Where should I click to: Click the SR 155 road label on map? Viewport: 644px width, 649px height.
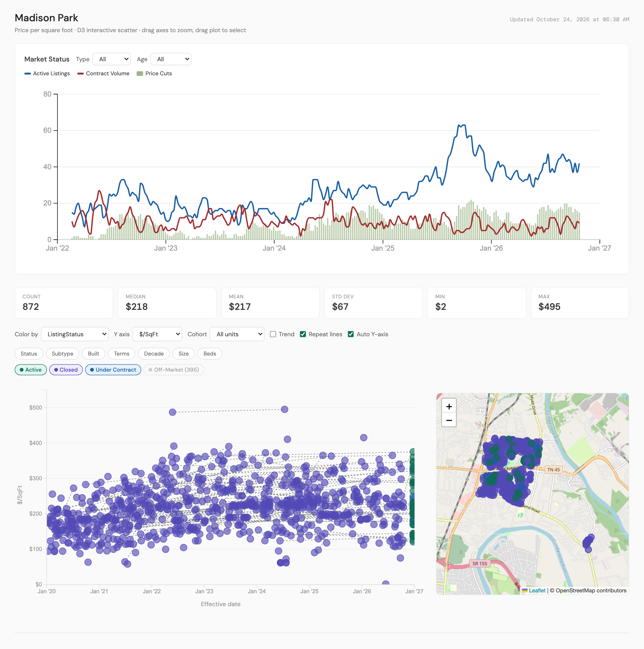pyautogui.click(x=479, y=564)
